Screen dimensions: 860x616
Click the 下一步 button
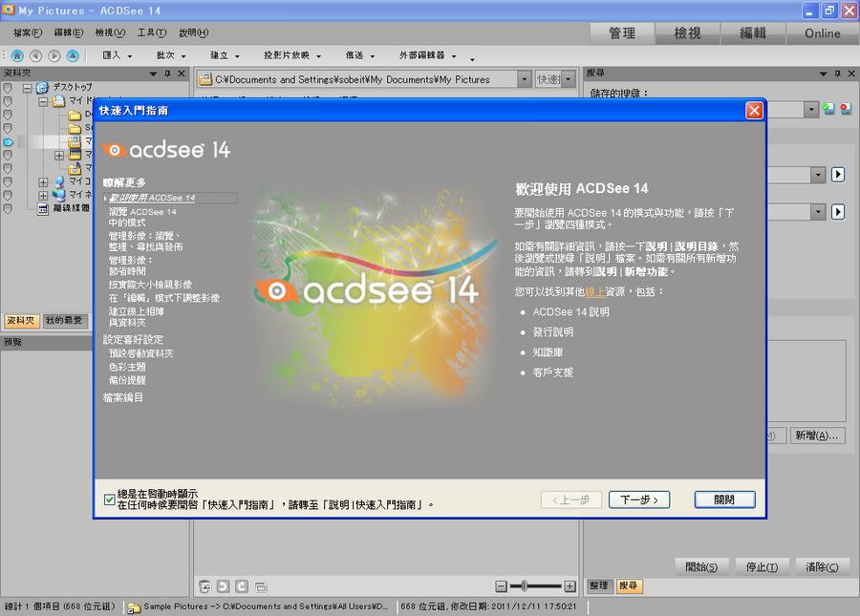(x=639, y=499)
